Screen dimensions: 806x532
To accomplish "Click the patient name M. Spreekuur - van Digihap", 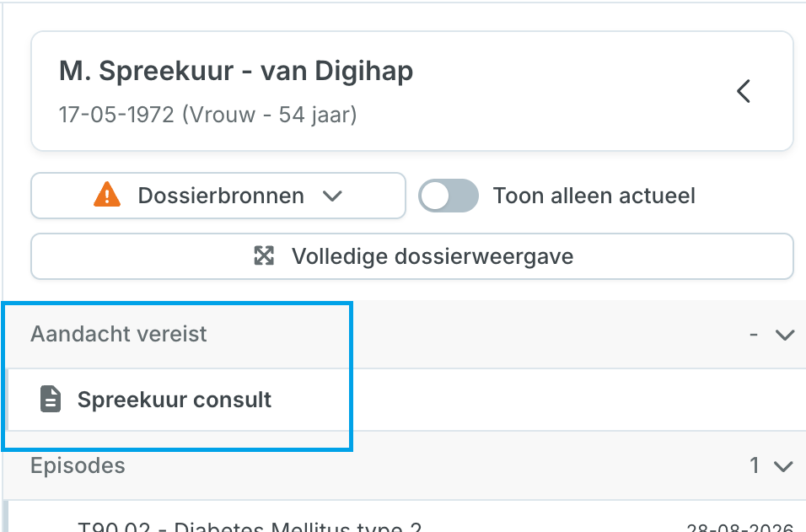I will pos(236,71).
